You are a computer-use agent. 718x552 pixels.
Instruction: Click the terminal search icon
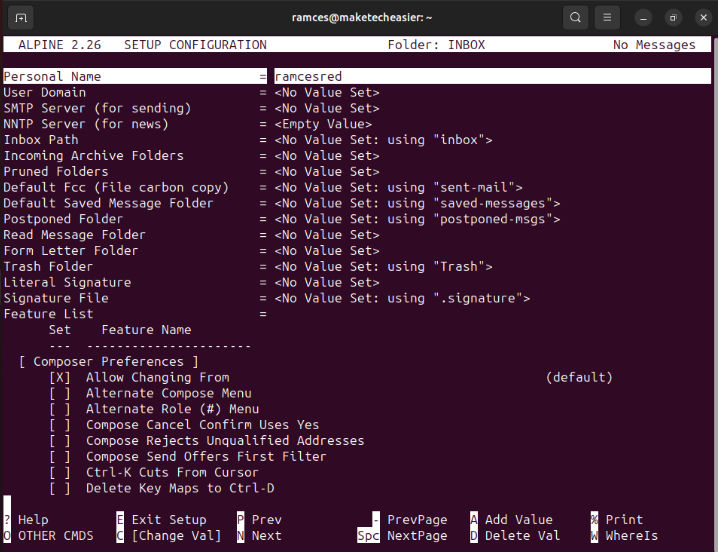[x=575, y=17]
